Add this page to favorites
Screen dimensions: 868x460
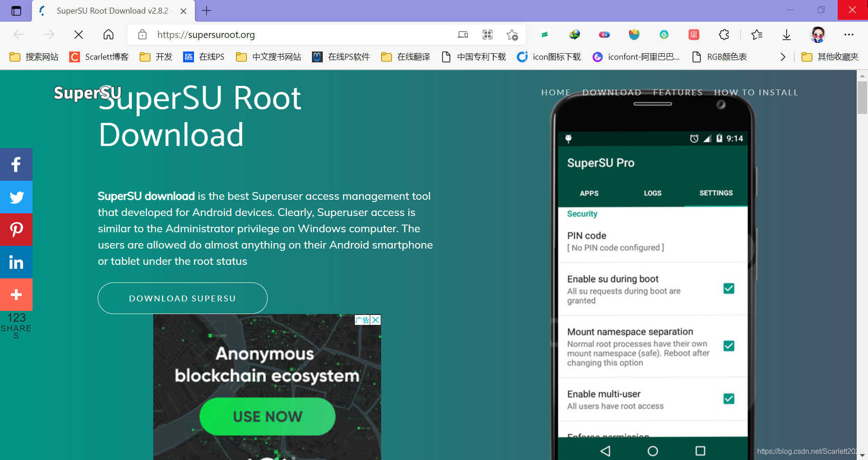512,34
